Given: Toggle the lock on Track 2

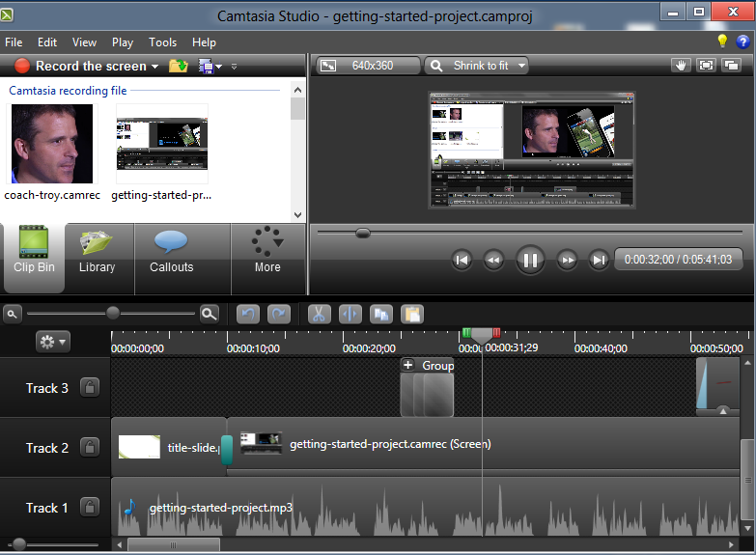Looking at the screenshot, I should (90, 447).
